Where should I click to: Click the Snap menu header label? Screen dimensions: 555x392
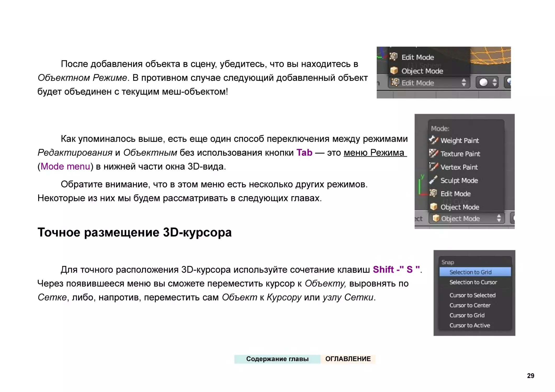[448, 262]
